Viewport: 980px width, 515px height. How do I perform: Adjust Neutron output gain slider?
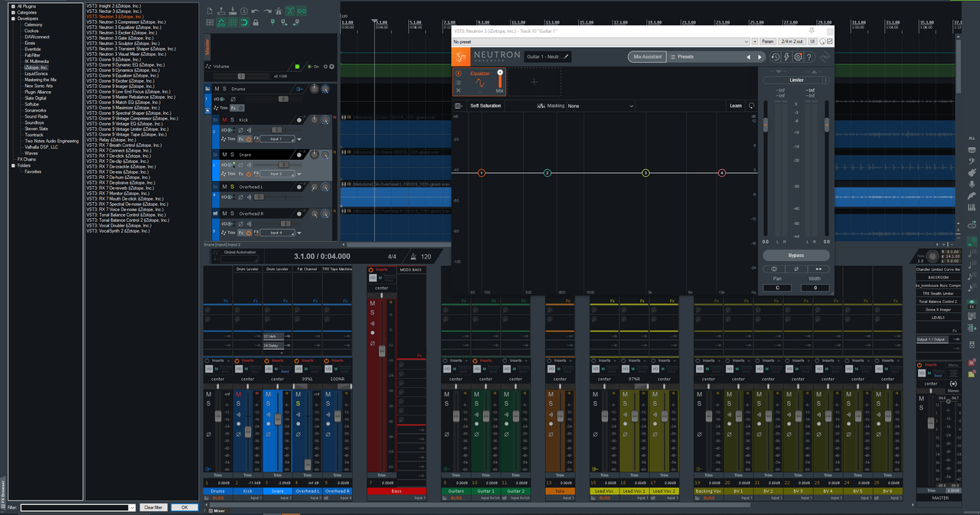click(x=826, y=125)
